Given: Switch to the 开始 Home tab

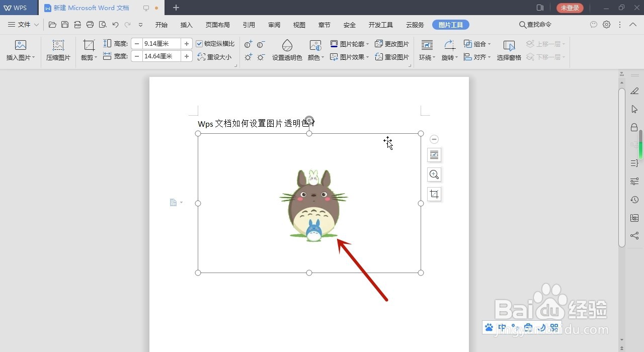Looking at the screenshot, I should coord(161,25).
